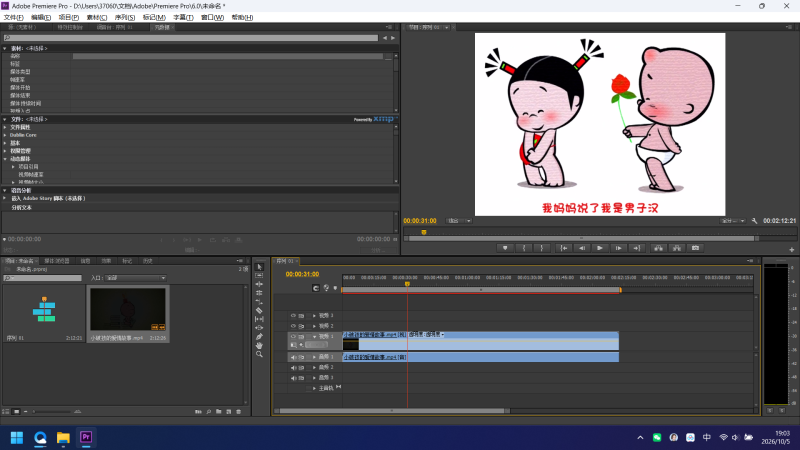
Task: Select the Rolling Edit tool
Action: (259, 293)
